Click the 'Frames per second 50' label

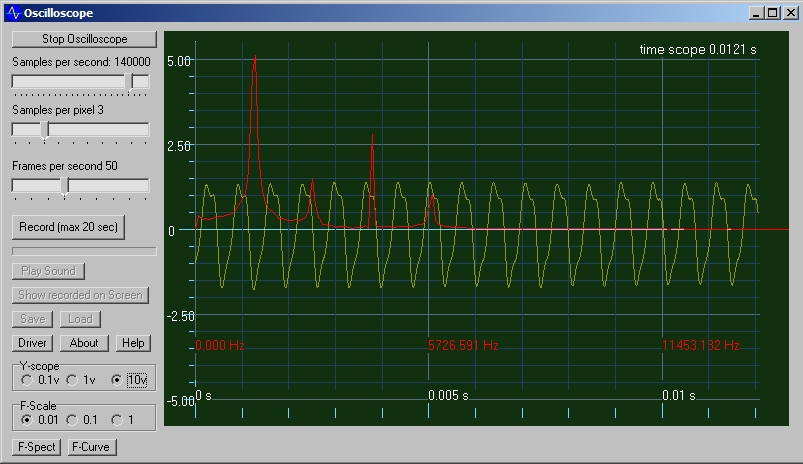pos(65,166)
